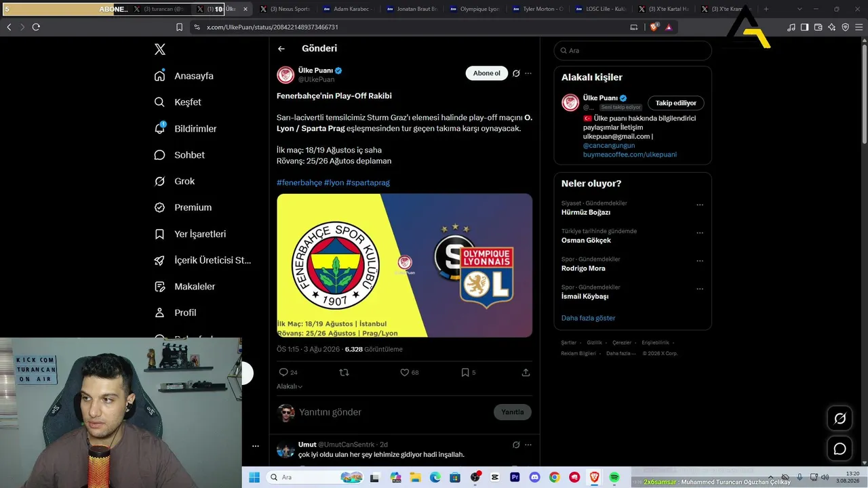Expand the Alakalı sort dropdown
Image resolution: width=868 pixels, height=488 pixels.
click(x=290, y=386)
